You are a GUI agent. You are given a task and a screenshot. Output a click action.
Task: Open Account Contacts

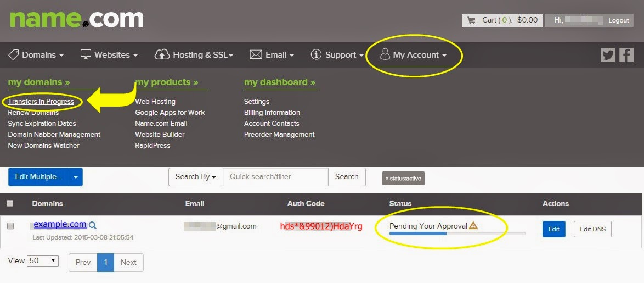click(x=272, y=124)
